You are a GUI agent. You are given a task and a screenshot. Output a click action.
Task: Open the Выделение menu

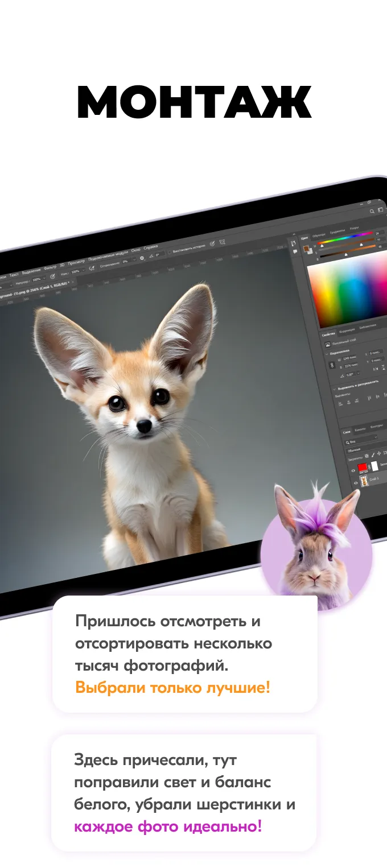pyautogui.click(x=31, y=272)
